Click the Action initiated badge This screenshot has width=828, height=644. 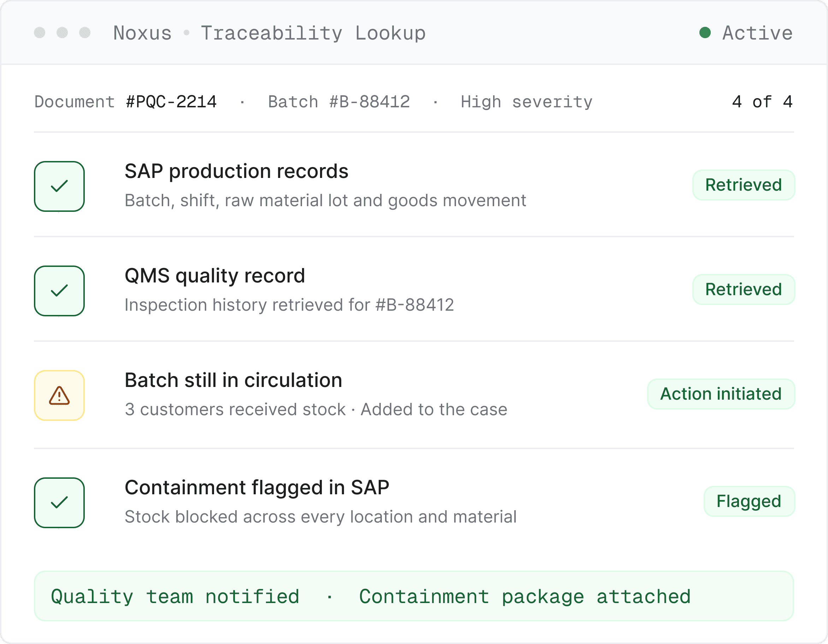click(x=721, y=394)
